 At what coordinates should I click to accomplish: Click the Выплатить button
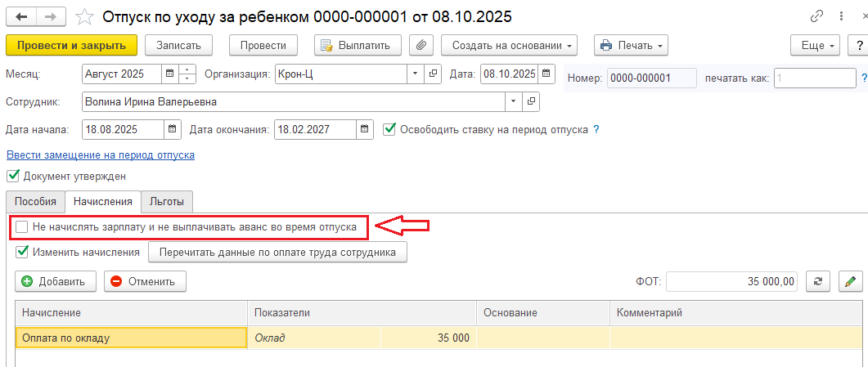pyautogui.click(x=358, y=45)
